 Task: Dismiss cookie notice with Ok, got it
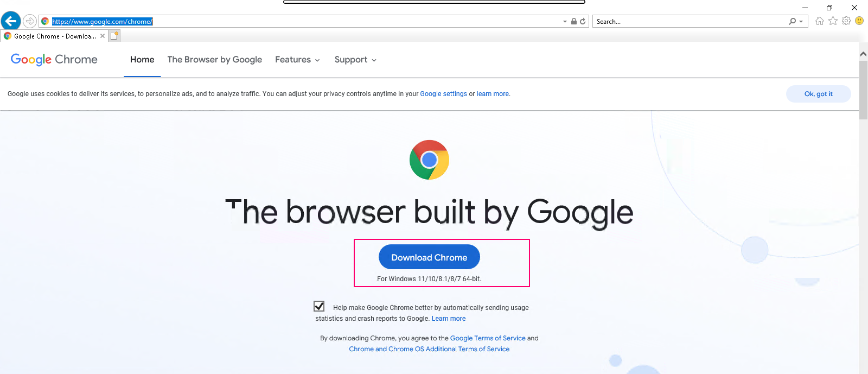[x=818, y=94]
